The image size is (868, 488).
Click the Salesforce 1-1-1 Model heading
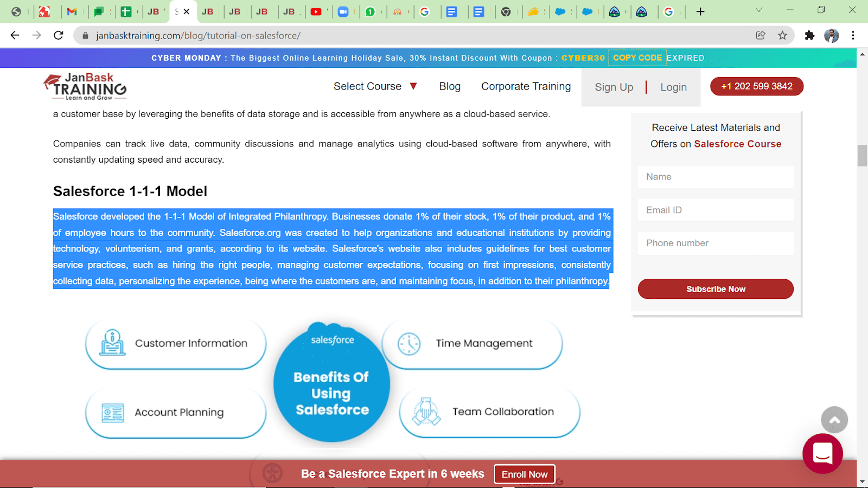point(130,191)
